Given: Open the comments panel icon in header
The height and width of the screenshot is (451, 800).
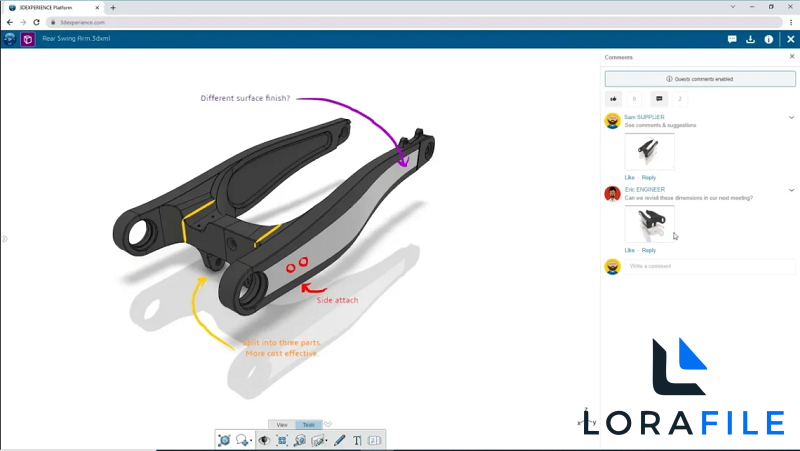Looking at the screenshot, I should click(x=732, y=39).
